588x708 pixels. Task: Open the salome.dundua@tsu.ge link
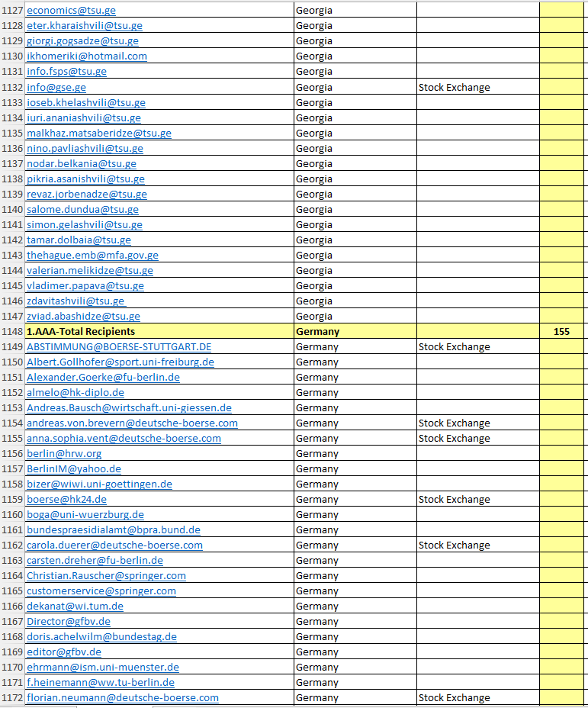tap(82, 210)
